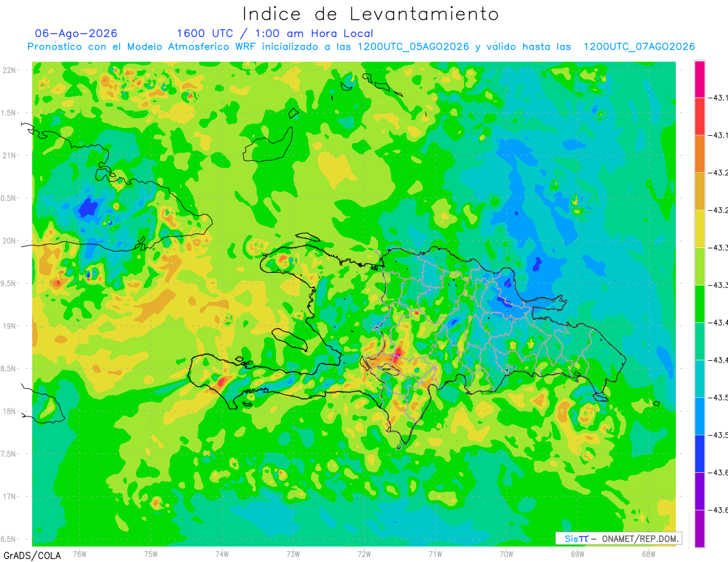Viewport: 728px width, 562px height.
Task: Click the '19N' latitude label
Action: [x=10, y=326]
